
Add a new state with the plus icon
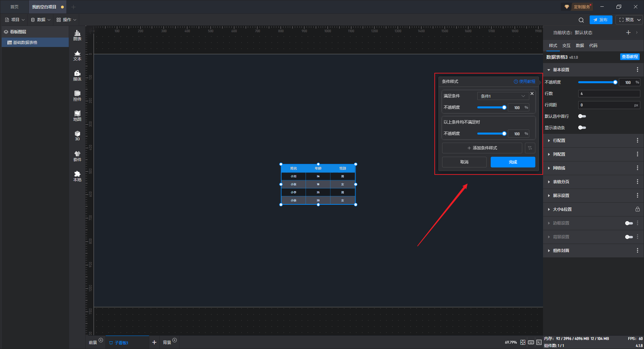(x=628, y=33)
